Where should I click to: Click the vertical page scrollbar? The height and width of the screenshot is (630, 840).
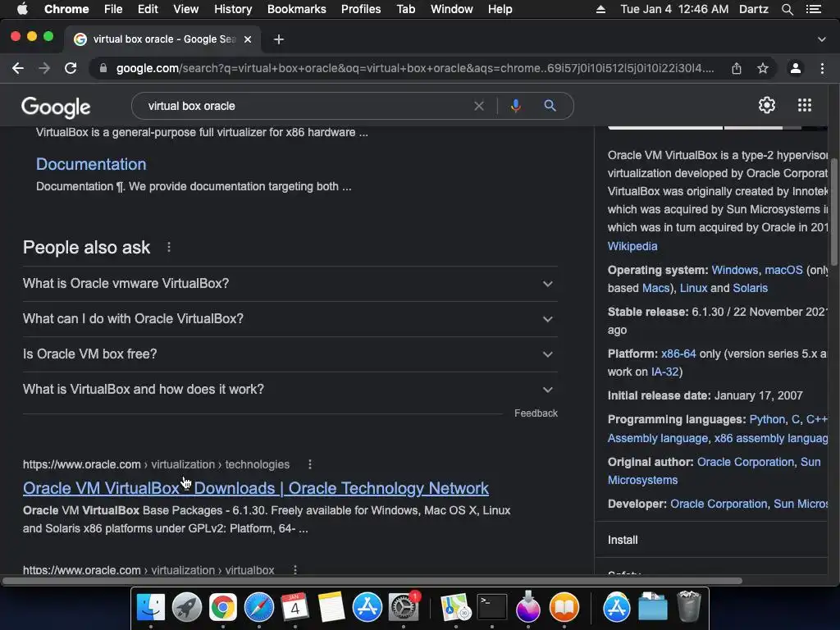[x=834, y=212]
